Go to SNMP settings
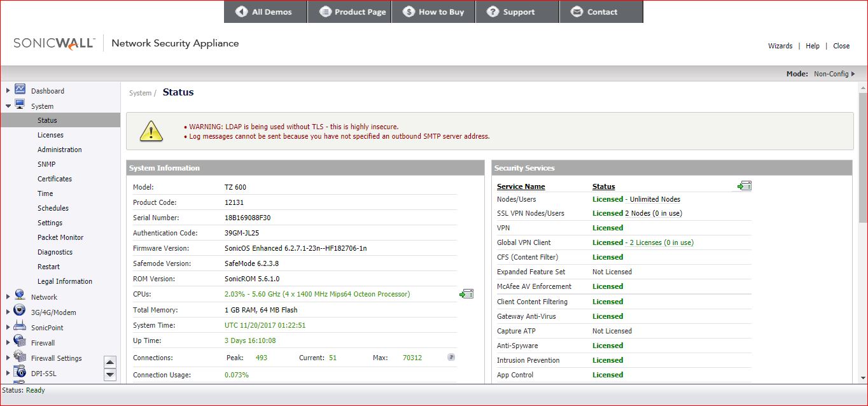868x406 pixels. [46, 164]
